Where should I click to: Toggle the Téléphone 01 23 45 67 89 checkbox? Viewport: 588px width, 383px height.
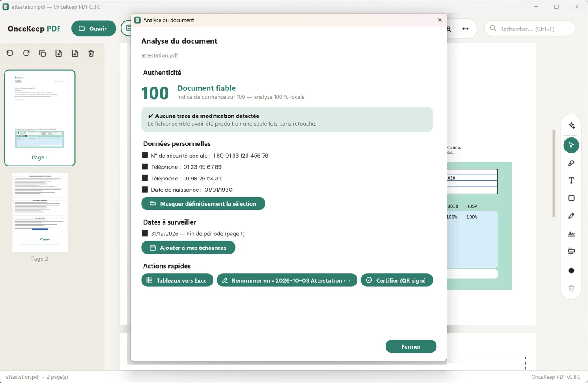tap(145, 167)
